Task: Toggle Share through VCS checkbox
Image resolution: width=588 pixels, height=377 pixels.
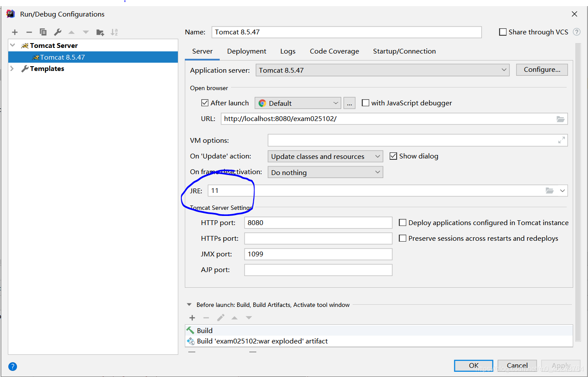Action: point(503,32)
